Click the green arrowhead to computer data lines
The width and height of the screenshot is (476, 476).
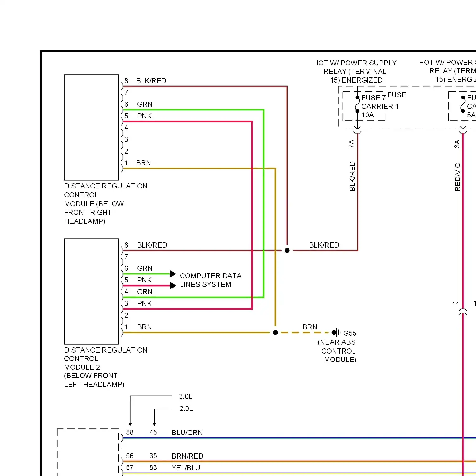173,274
